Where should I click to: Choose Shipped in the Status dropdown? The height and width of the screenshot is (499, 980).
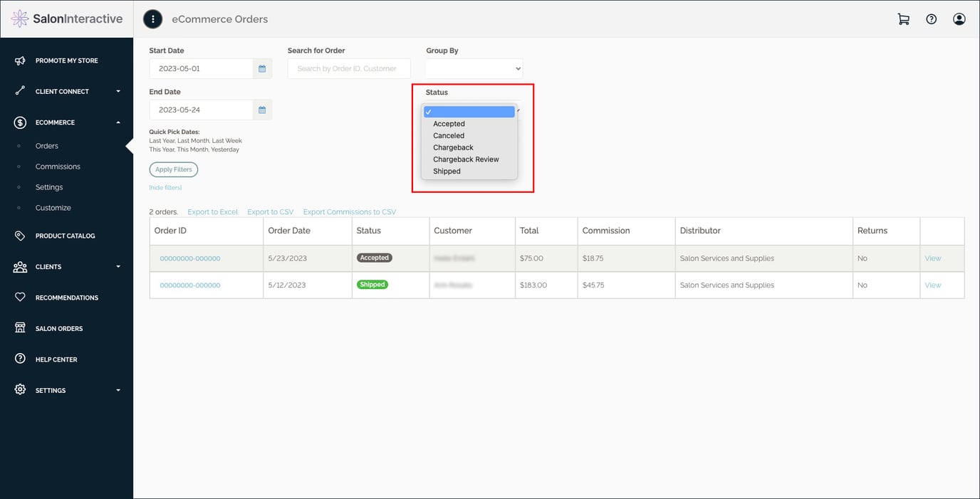tap(447, 171)
